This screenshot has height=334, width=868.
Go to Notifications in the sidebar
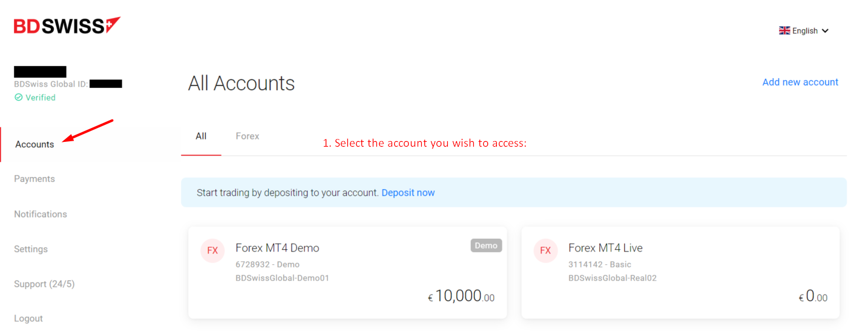click(41, 214)
